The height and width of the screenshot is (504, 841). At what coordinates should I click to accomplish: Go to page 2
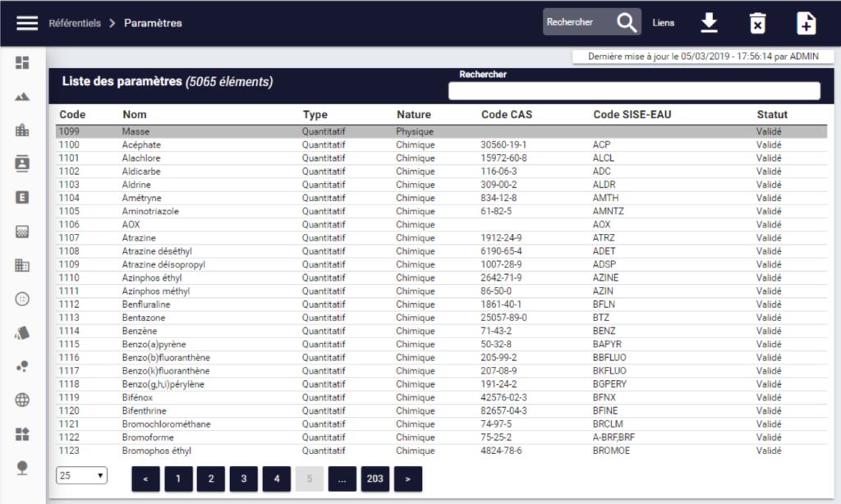(x=211, y=479)
